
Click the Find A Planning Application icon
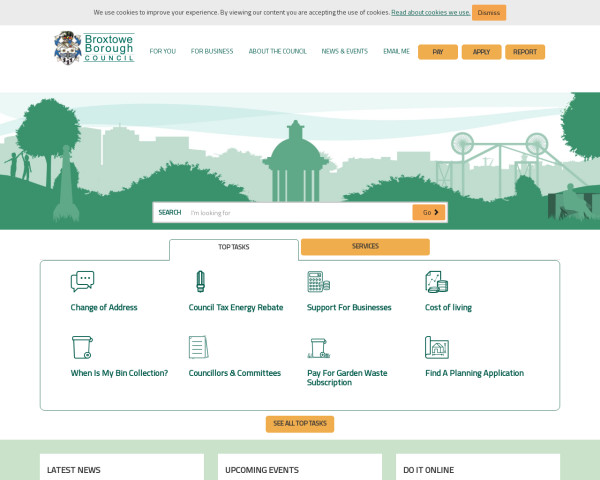tap(436, 347)
